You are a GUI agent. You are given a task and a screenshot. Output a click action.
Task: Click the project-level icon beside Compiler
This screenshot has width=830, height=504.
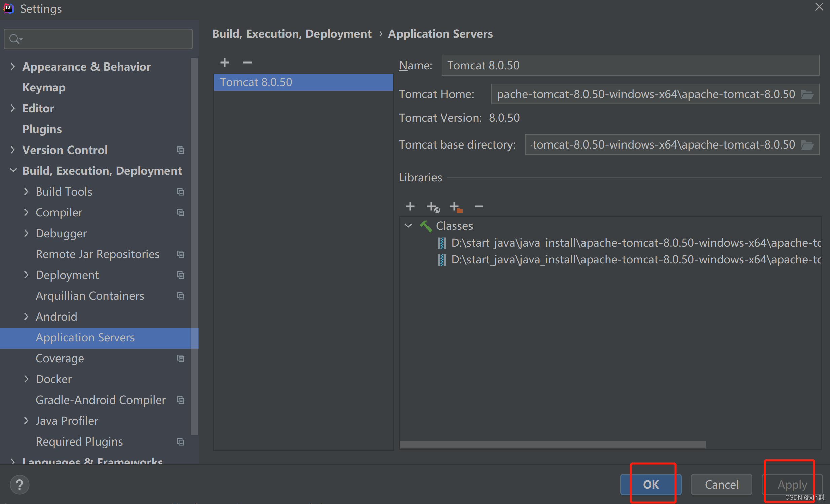click(181, 213)
